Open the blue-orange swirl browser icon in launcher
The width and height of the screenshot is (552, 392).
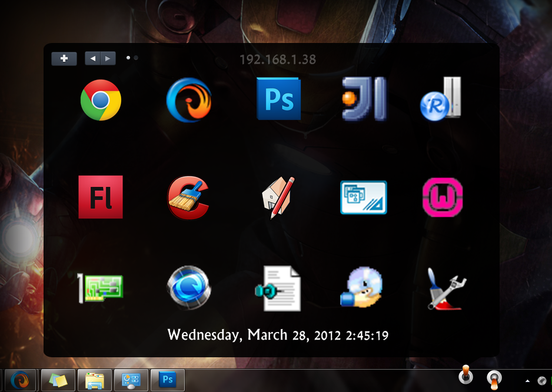coord(189,100)
